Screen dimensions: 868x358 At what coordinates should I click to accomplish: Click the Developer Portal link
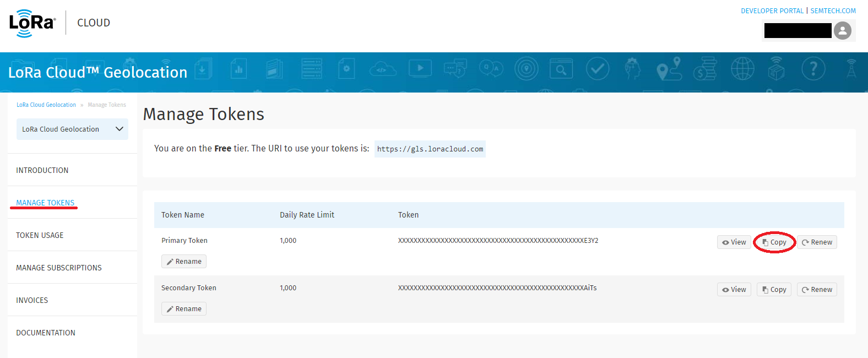click(772, 11)
